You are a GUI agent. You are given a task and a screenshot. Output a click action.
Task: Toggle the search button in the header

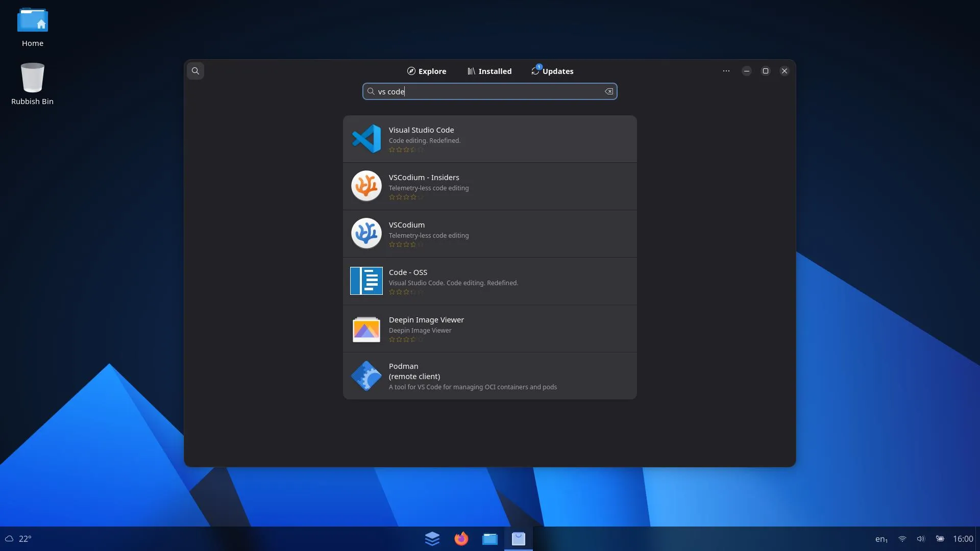point(195,71)
